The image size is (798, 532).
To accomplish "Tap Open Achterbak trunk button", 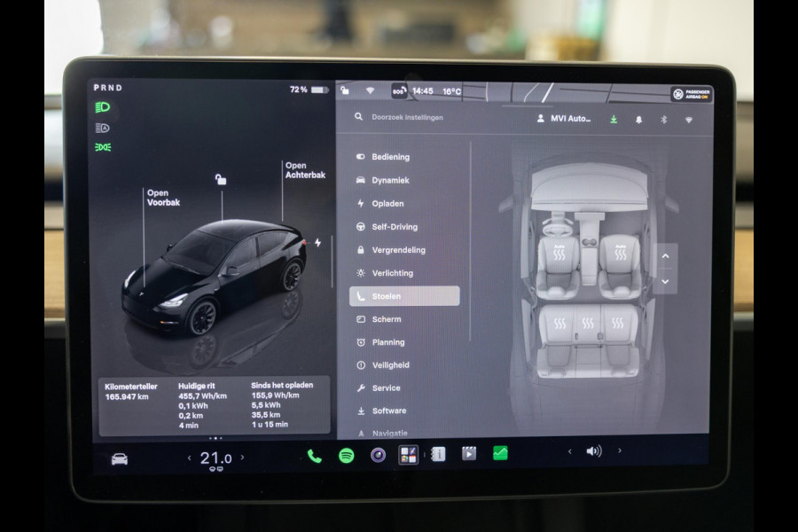I will [x=305, y=170].
